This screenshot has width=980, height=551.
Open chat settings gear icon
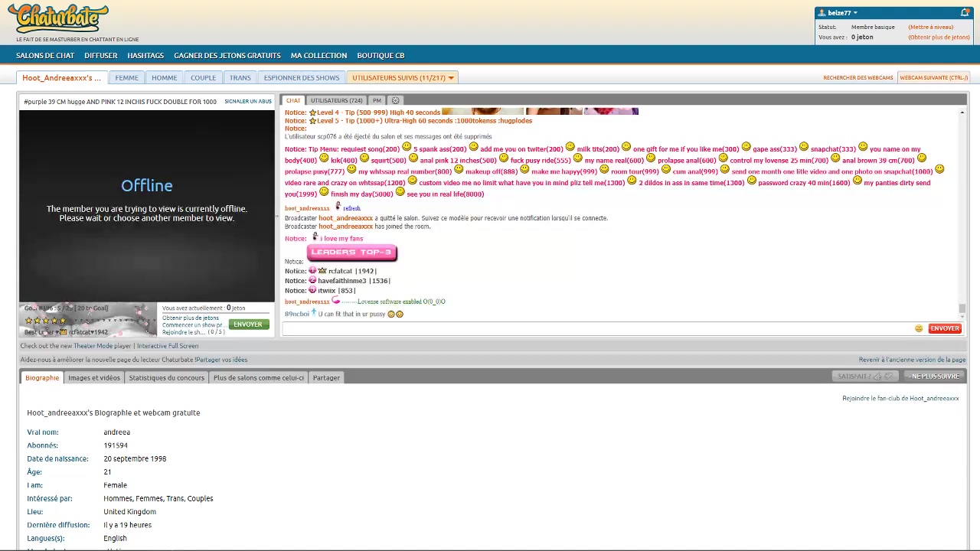click(x=395, y=100)
